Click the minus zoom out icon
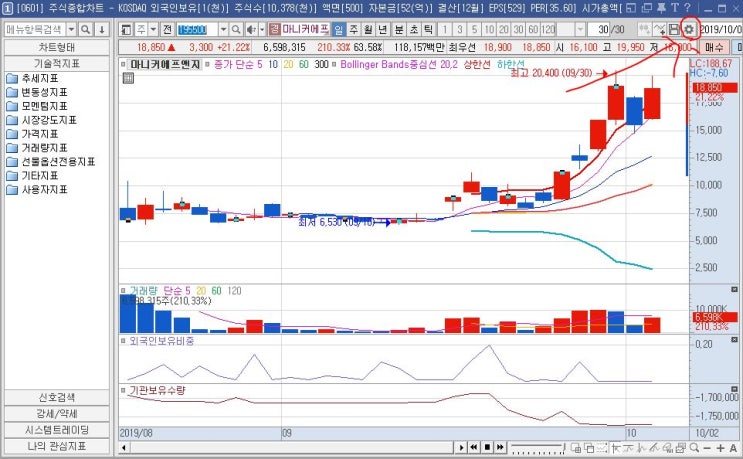The width and height of the screenshot is (743, 459). pyautogui.click(x=707, y=447)
